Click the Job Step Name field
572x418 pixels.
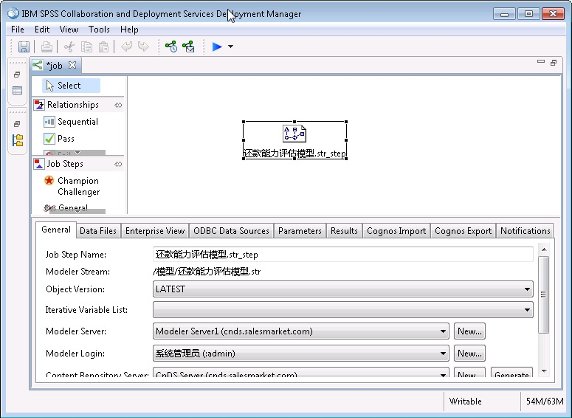[x=343, y=254]
